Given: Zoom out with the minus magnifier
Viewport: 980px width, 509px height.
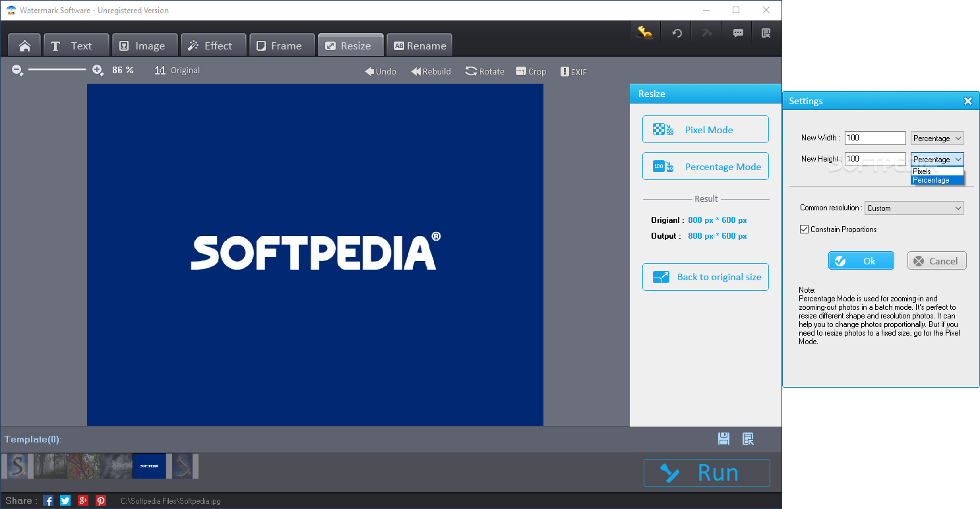Looking at the screenshot, I should point(18,70).
